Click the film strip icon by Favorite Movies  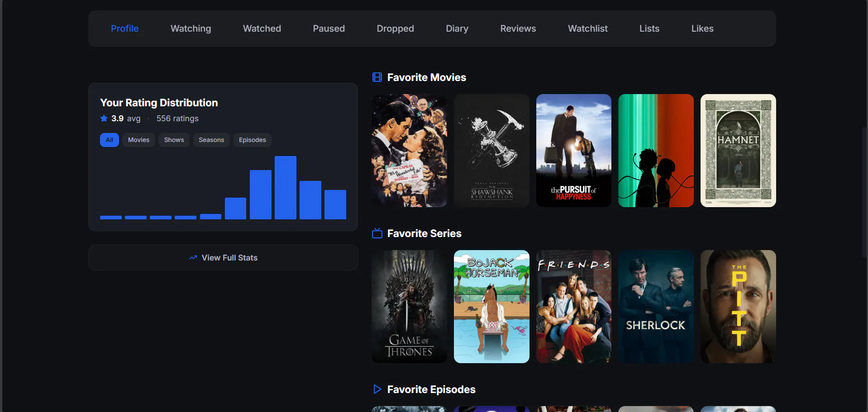coord(377,77)
